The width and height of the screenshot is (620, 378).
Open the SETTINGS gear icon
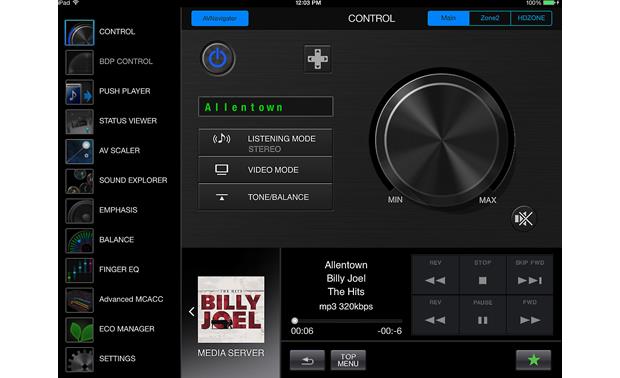coord(79,359)
